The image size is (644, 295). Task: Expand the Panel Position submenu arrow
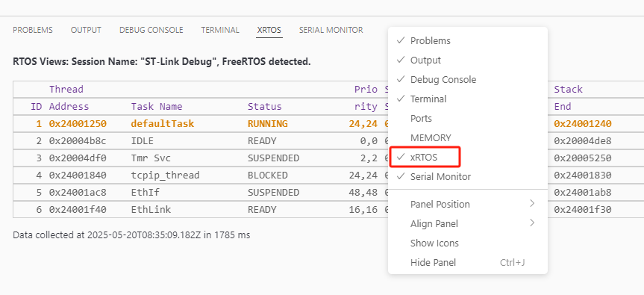coord(532,204)
